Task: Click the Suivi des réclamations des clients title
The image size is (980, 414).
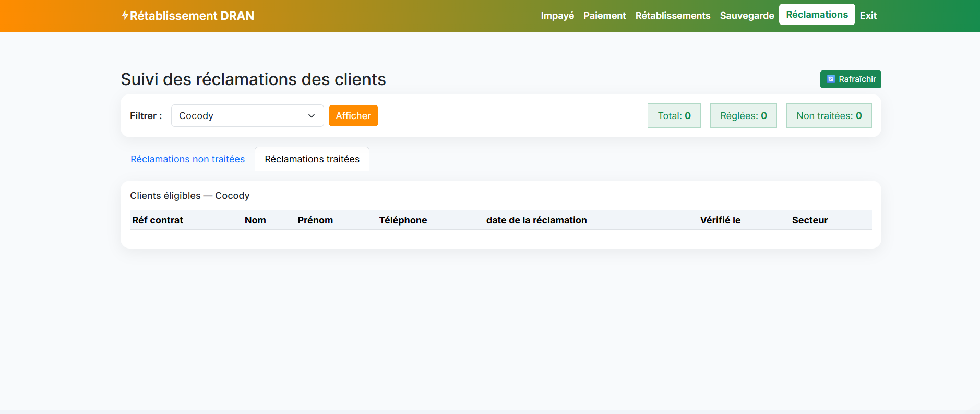Action: pos(253,79)
